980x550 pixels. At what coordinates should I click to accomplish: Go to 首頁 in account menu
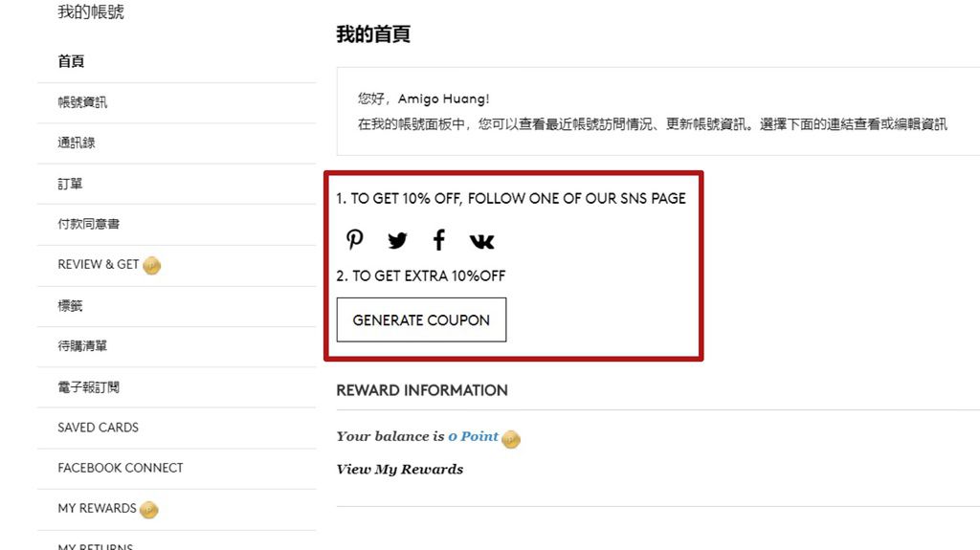coord(71,61)
